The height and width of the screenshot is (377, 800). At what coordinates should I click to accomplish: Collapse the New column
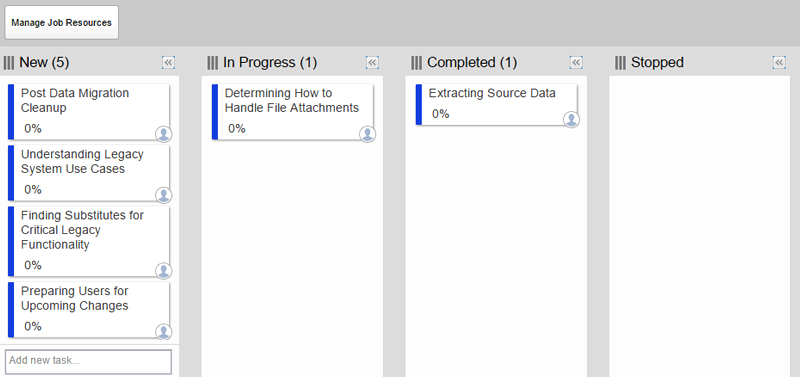coord(168,63)
